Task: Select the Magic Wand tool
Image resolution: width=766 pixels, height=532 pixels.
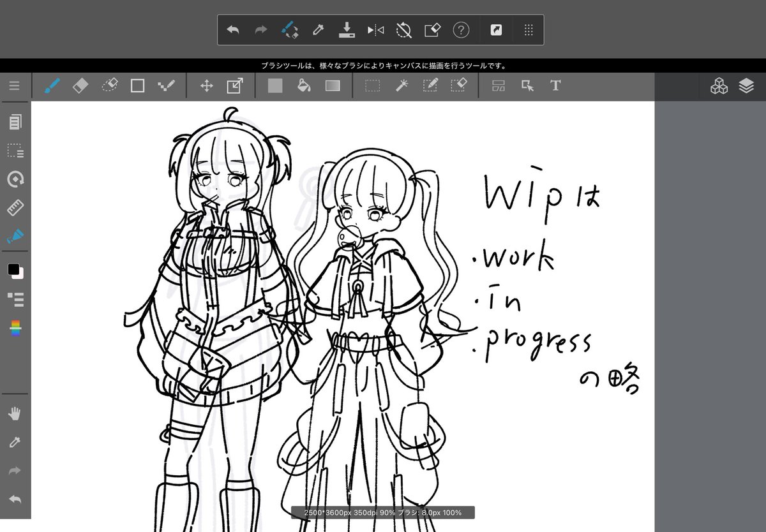Action: click(x=402, y=85)
